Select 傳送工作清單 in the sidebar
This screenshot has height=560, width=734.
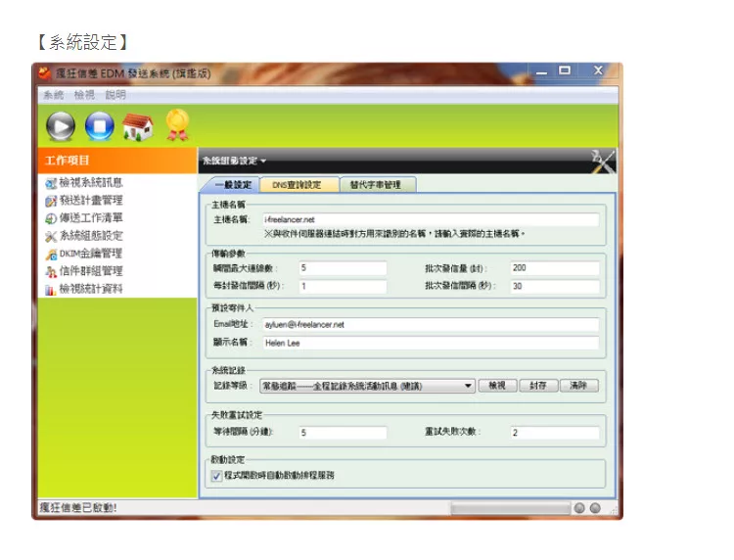[x=89, y=218]
